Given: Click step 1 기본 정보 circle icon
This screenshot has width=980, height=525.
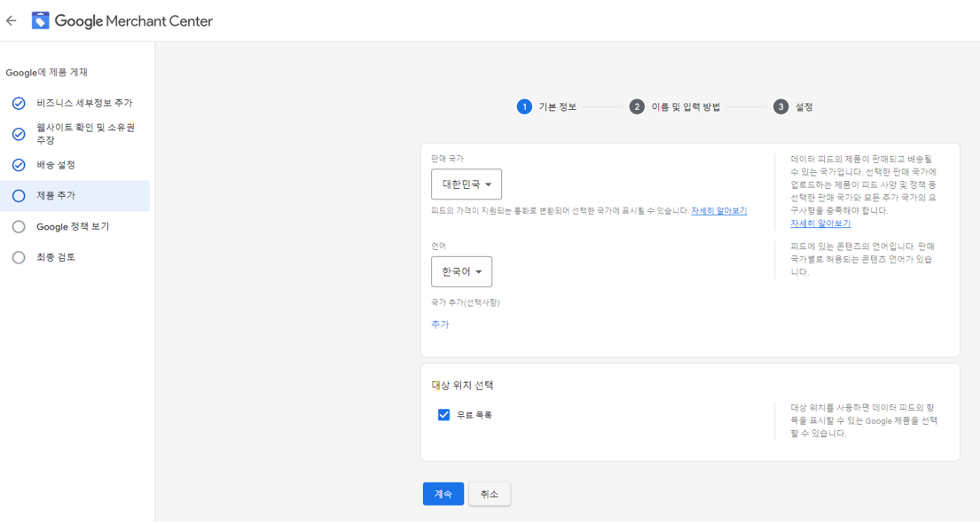Looking at the screenshot, I should (524, 106).
